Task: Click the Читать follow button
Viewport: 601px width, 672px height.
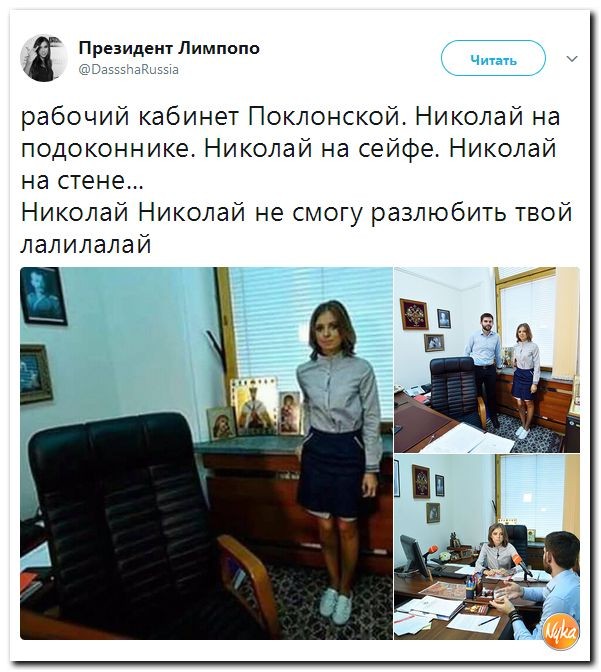Action: [493, 58]
